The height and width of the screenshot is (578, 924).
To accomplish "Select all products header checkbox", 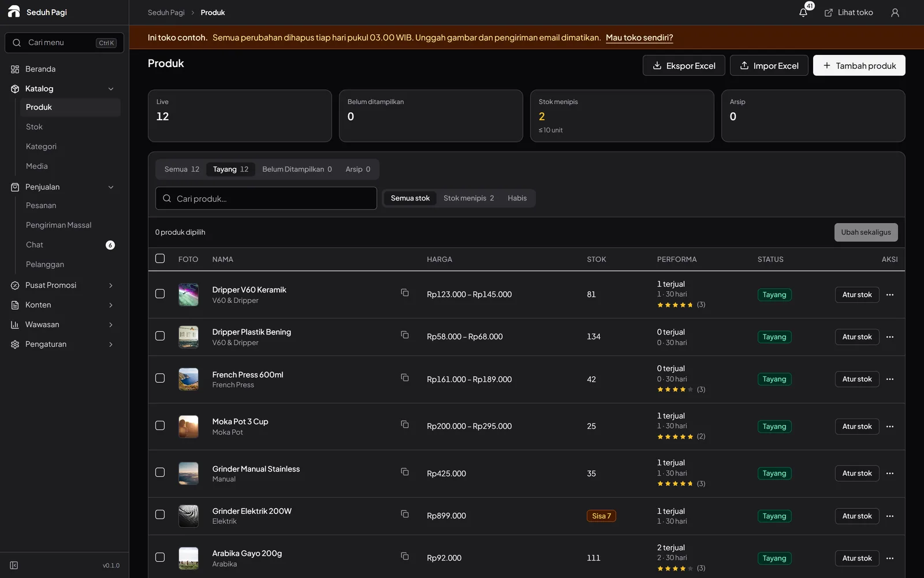I will click(160, 258).
